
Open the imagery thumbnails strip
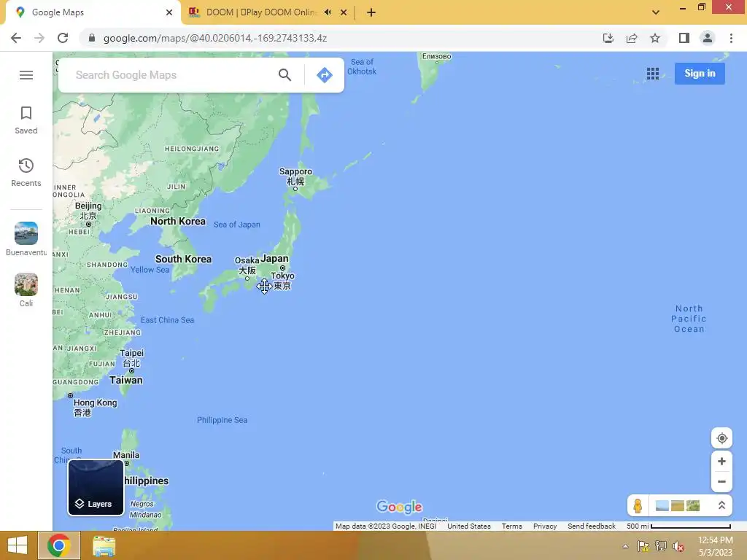pyautogui.click(x=678, y=505)
